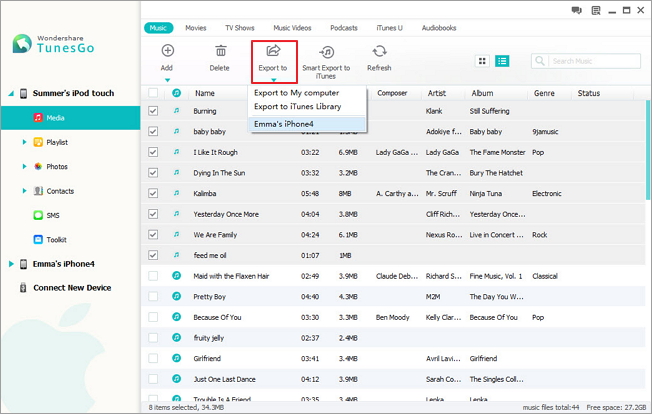Click the Delete trash icon
Image resolution: width=652 pixels, height=414 pixels.
(x=219, y=51)
